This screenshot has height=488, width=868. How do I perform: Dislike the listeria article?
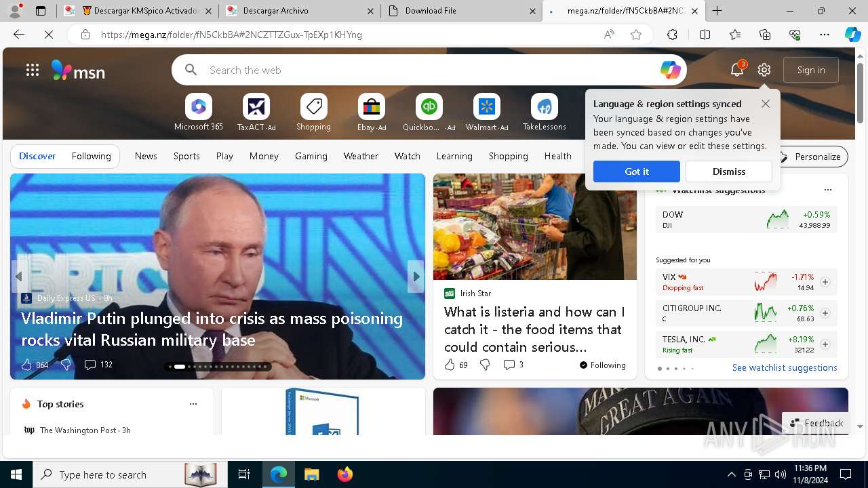click(485, 365)
